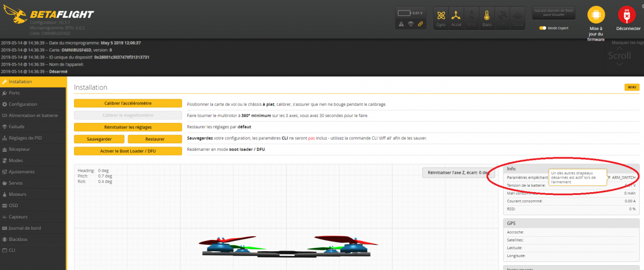Click the Scroll up chevron in log
The image size is (644, 270).
click(x=620, y=48)
